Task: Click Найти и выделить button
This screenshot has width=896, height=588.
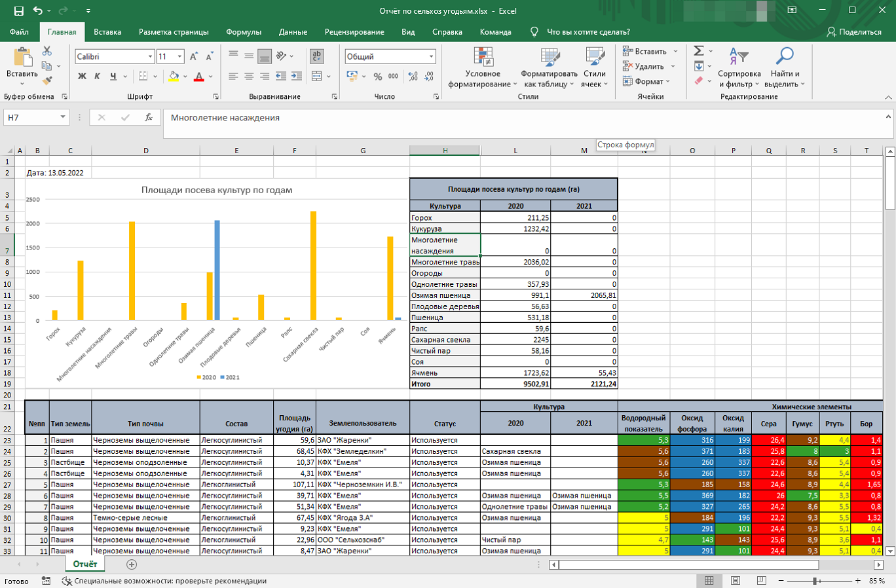Action: pos(784,67)
